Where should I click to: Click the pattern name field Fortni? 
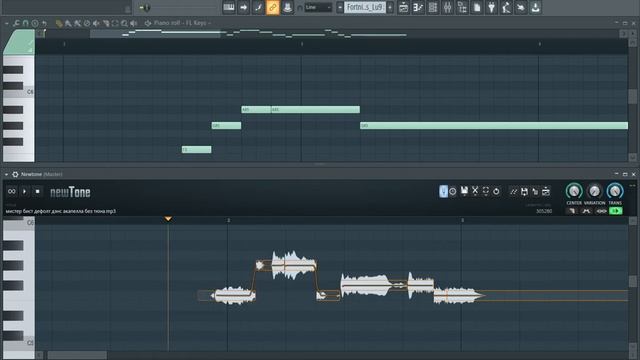click(365, 7)
